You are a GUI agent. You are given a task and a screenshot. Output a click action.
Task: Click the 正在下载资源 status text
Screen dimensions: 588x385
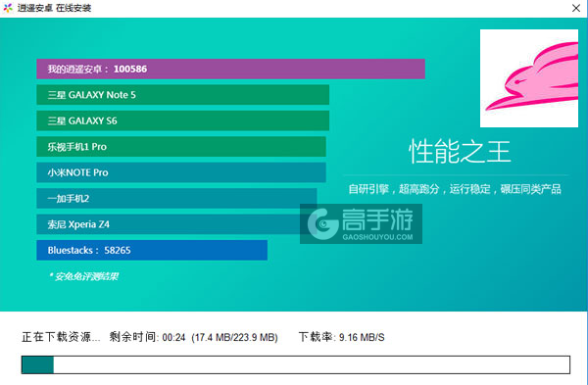(x=61, y=337)
